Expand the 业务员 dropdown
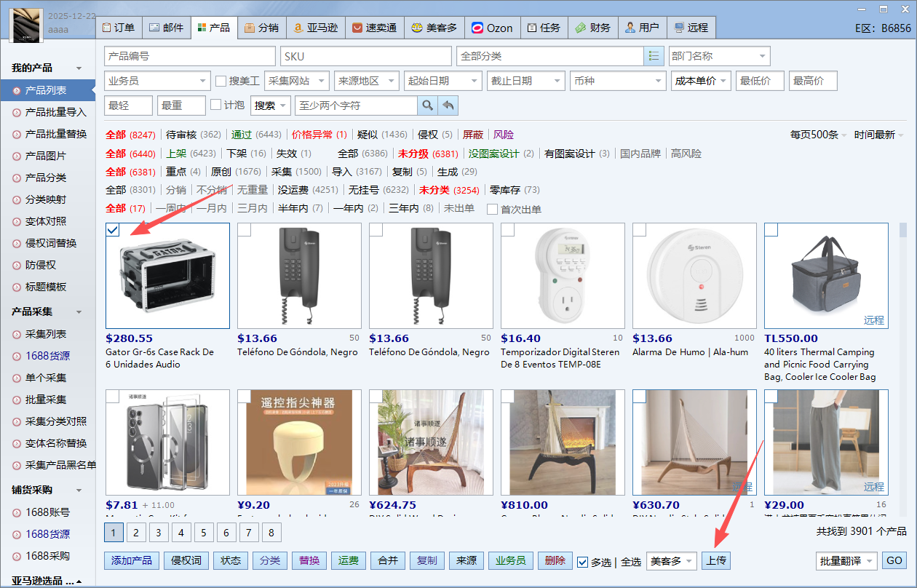 click(x=157, y=81)
